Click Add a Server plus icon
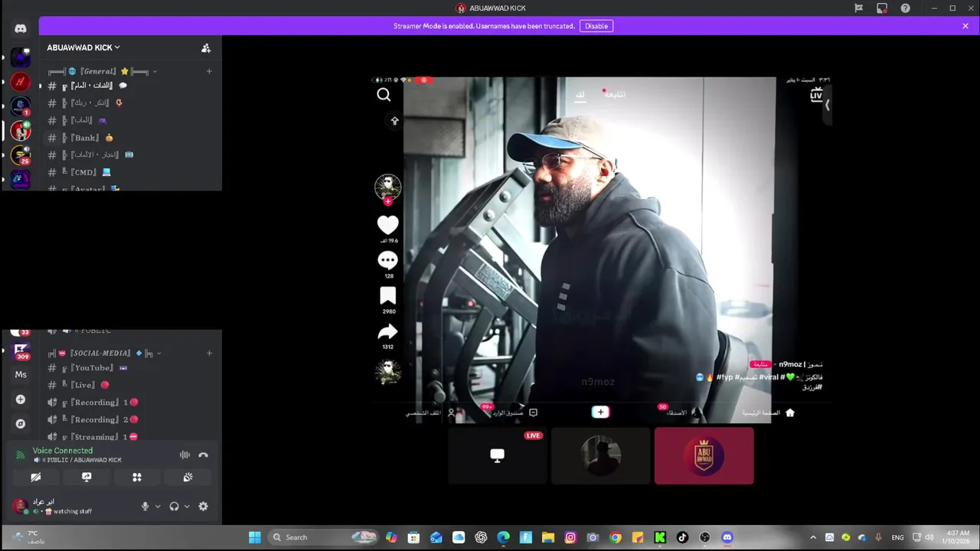This screenshot has height=551, width=980. tap(21, 399)
